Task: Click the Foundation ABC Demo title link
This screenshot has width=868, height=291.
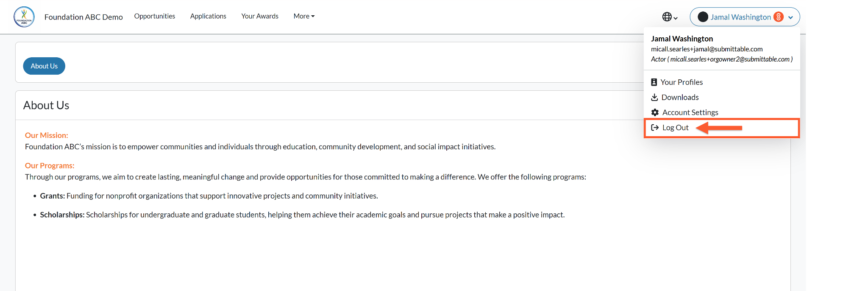Action: pos(83,17)
